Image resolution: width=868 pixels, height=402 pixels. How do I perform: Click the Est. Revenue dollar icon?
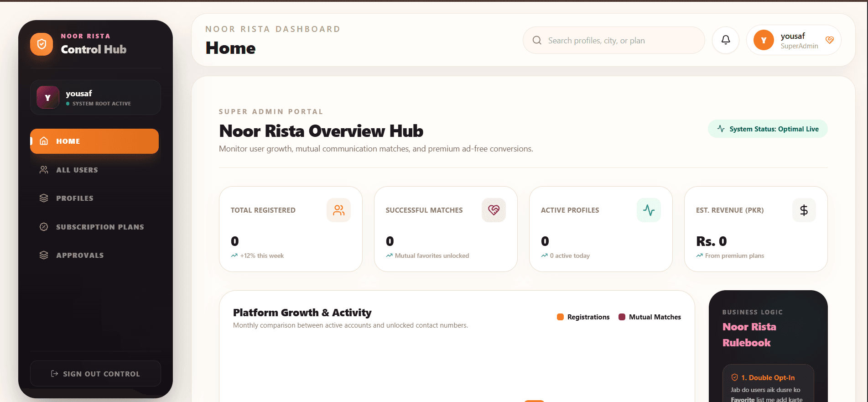tap(804, 210)
